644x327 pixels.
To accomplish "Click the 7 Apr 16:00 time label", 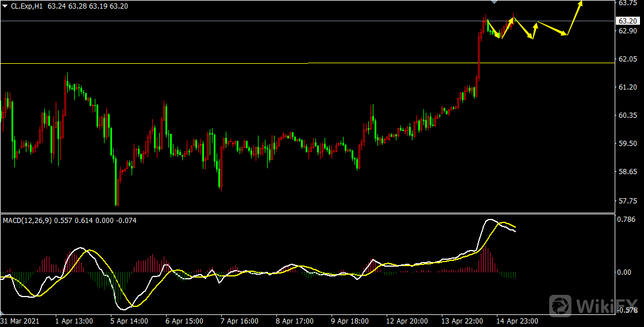I will 240,321.
